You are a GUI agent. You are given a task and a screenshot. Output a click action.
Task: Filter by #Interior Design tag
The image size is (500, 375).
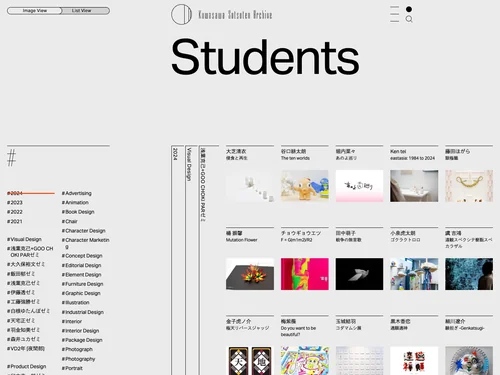click(x=80, y=331)
